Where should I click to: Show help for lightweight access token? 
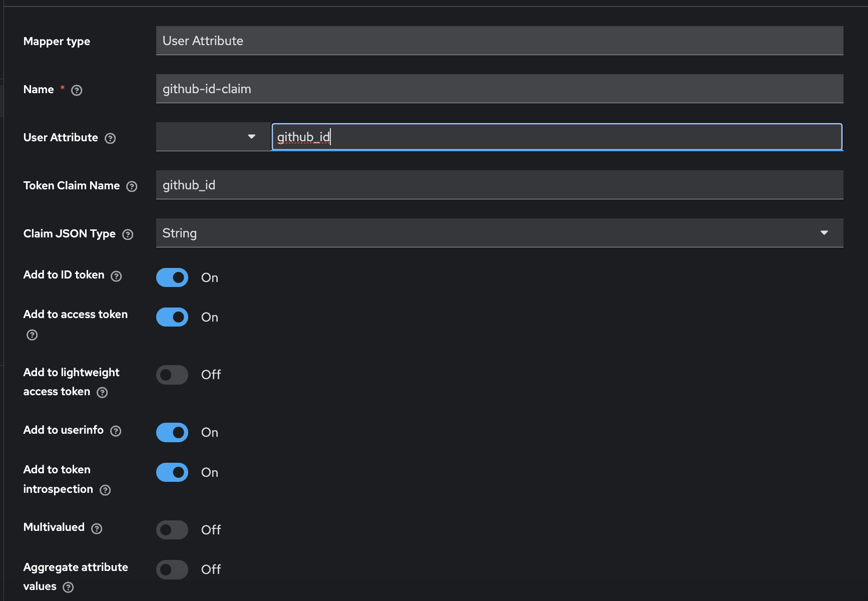(102, 392)
